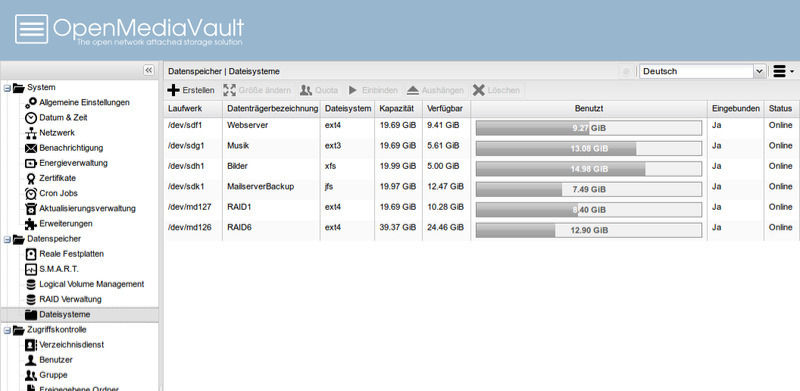The height and width of the screenshot is (391, 800).
Task: Click the Datenspeicher | Dateisysteme panel title
Action: point(224,71)
